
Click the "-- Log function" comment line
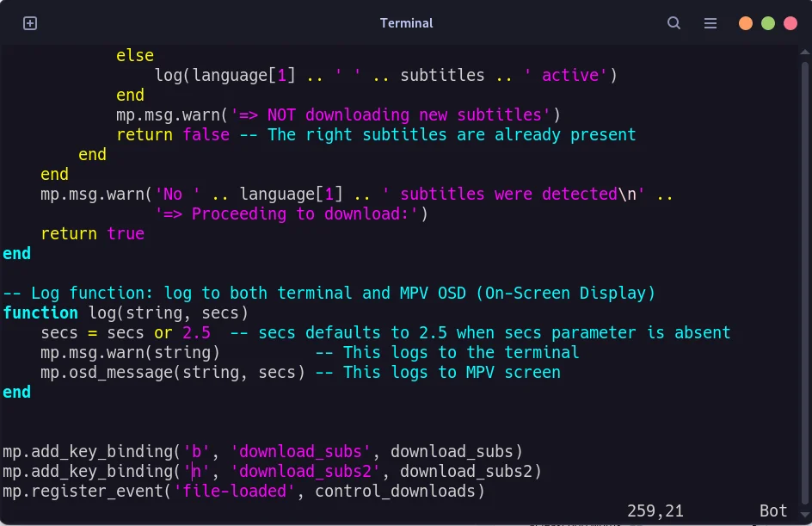click(329, 293)
